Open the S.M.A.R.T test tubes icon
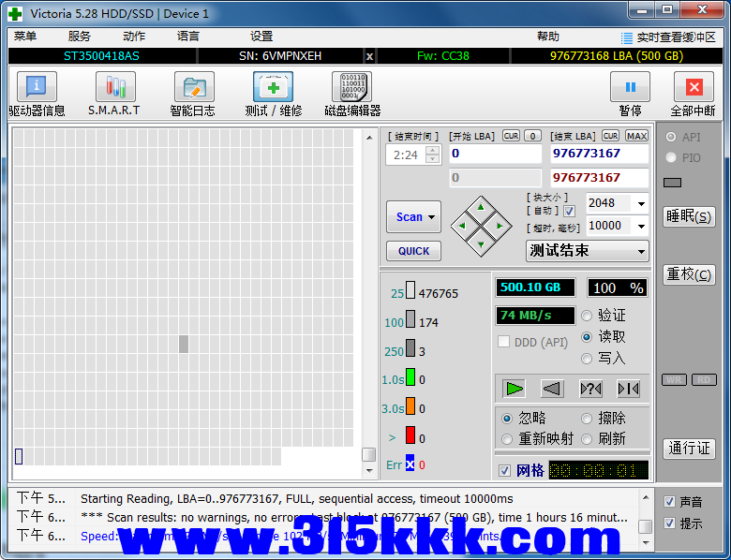Viewport: 731px width, 560px height. [x=115, y=87]
